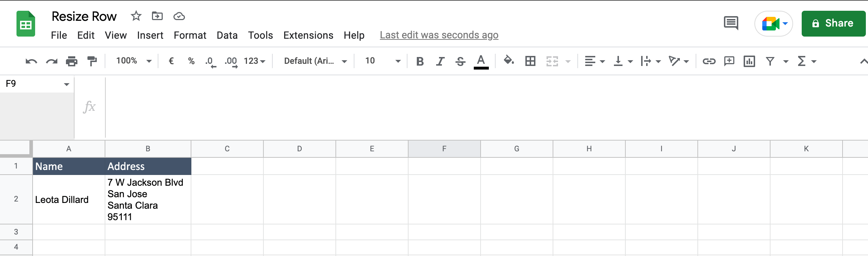Select the Paint format tool
This screenshot has height=256, width=868.
coord(91,61)
